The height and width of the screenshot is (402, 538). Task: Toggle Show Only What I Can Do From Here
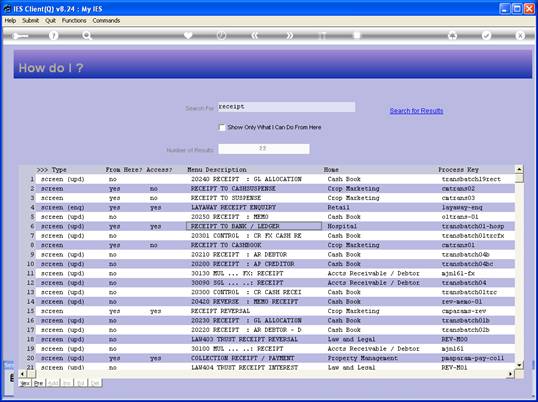222,128
